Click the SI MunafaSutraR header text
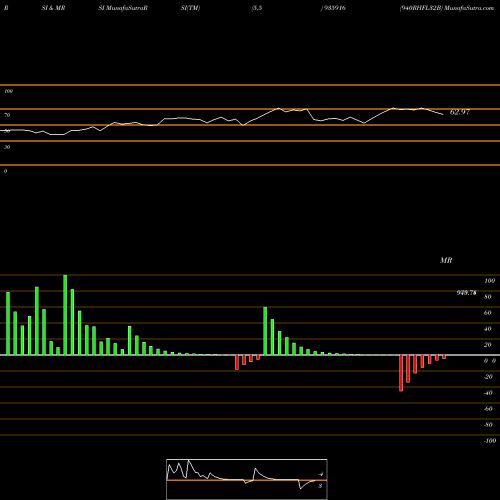Screen dimensions: 500x500 pos(123,8)
